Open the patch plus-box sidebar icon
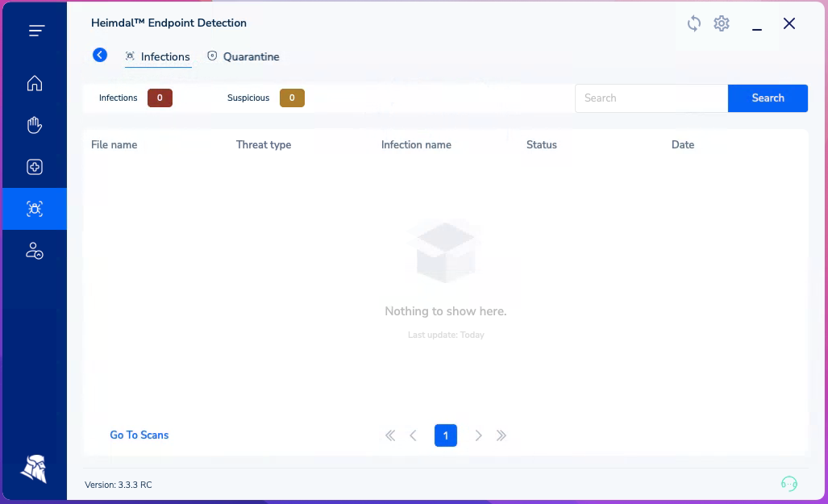Viewport: 828px width, 504px height. click(x=35, y=167)
